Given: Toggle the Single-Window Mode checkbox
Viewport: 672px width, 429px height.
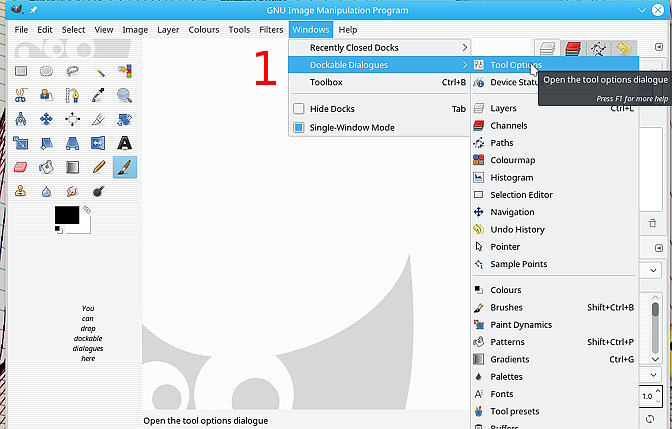Looking at the screenshot, I should pyautogui.click(x=299, y=127).
